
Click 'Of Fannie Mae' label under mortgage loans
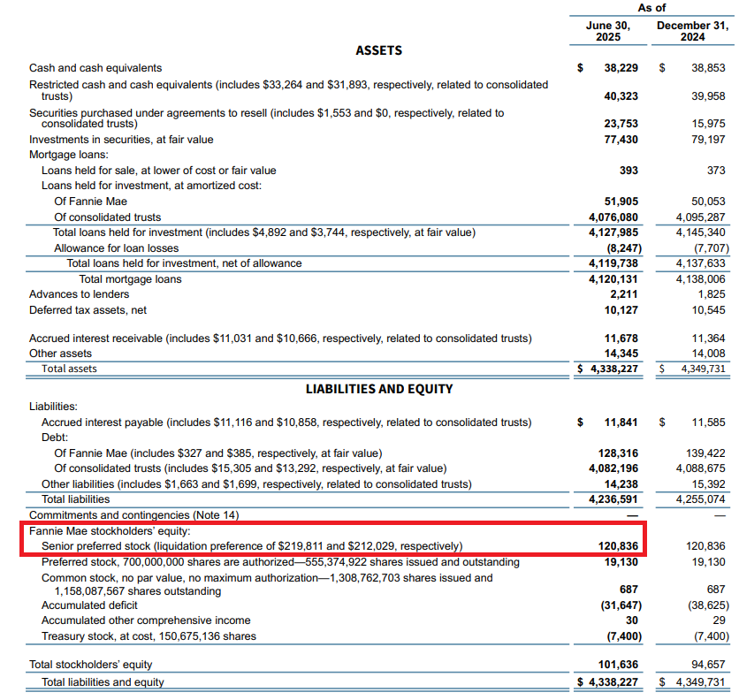click(x=90, y=202)
